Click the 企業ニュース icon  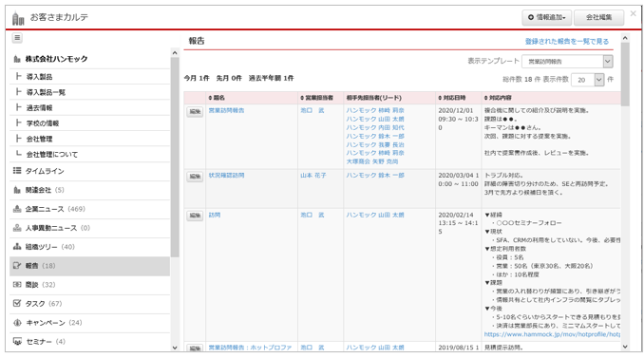pos(17,209)
